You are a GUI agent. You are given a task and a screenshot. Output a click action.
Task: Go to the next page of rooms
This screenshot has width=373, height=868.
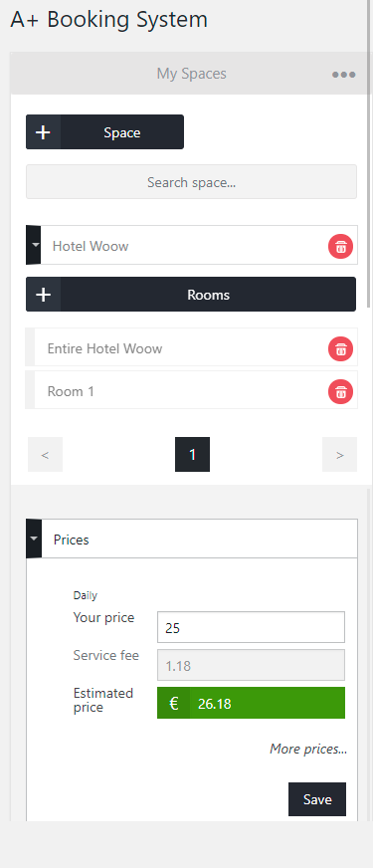[340, 455]
